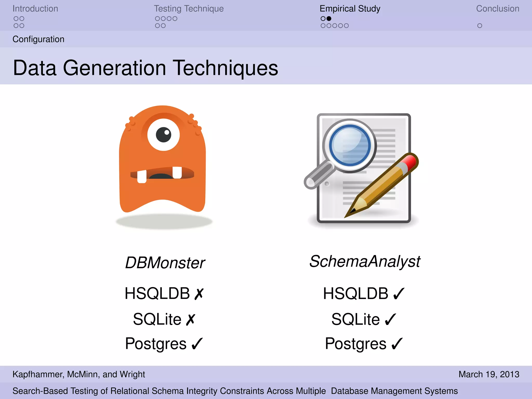Viewport: 532px width, 399px height.
Task: Select the fourth dot in Testing Technique's top row
Action: pos(175,19)
